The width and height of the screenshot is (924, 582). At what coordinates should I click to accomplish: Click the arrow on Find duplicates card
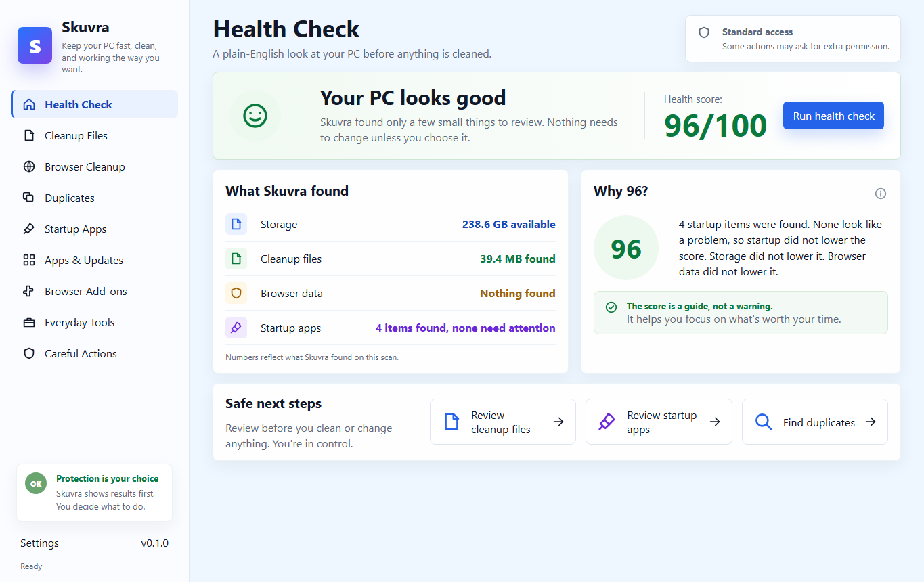[x=871, y=422]
